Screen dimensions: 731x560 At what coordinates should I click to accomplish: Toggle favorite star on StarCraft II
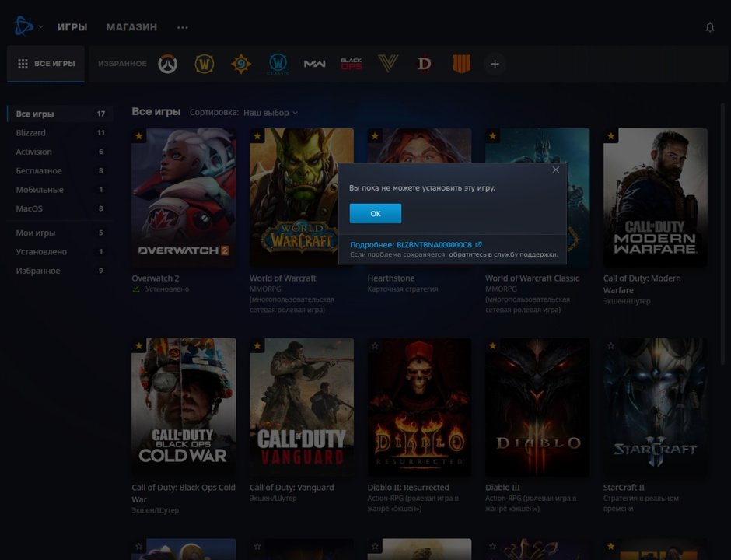coord(611,345)
